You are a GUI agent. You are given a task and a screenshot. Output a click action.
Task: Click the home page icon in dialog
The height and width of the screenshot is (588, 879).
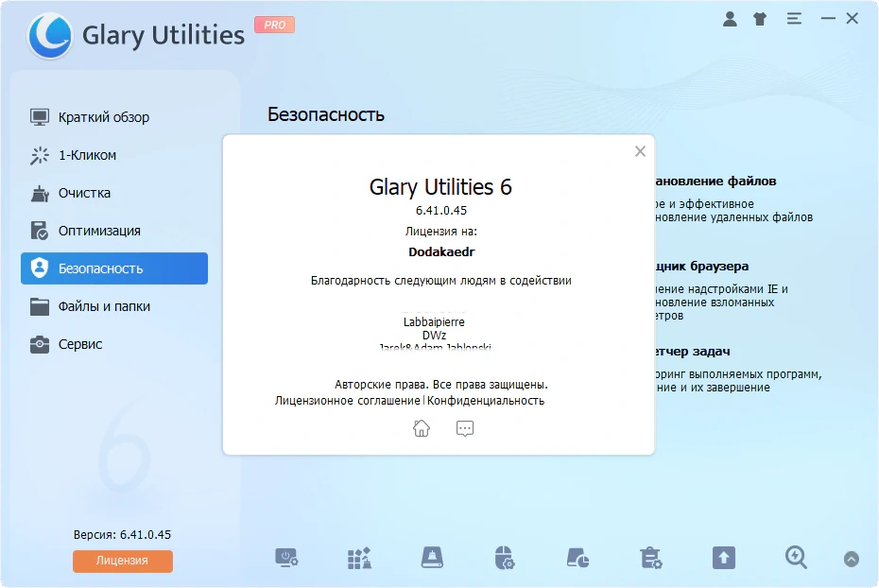point(422,428)
